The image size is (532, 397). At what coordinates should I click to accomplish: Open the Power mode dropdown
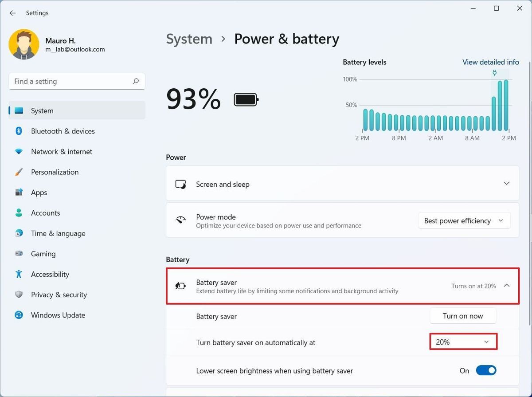[x=464, y=220]
